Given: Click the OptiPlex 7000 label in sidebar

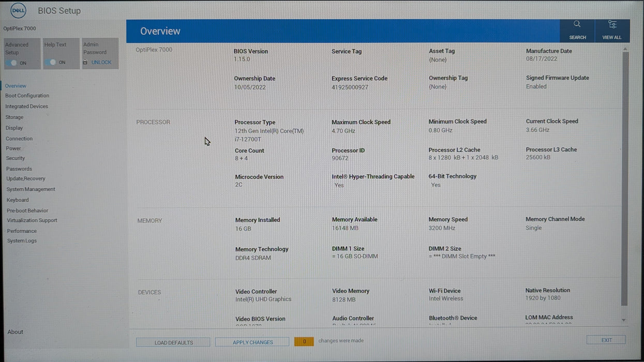Looking at the screenshot, I should click(20, 28).
